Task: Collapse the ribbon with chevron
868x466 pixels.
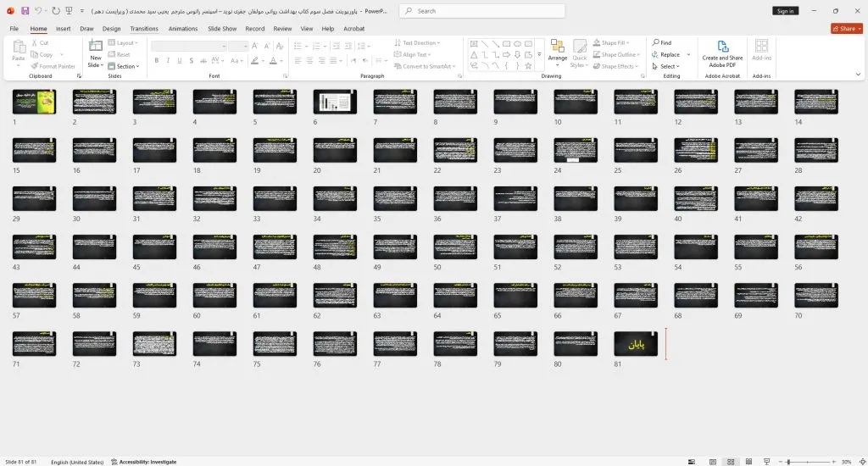Action: [x=858, y=75]
